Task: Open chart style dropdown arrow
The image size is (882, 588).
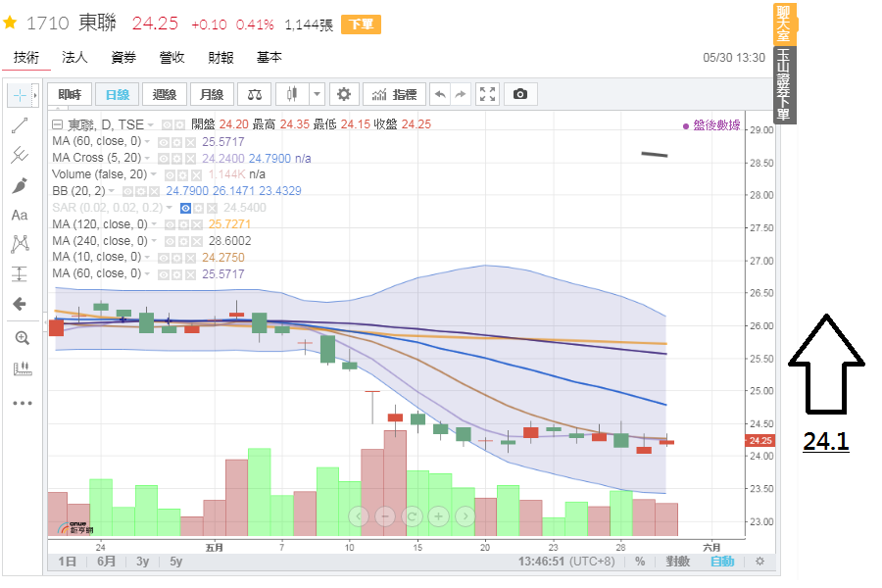Action: [318, 94]
